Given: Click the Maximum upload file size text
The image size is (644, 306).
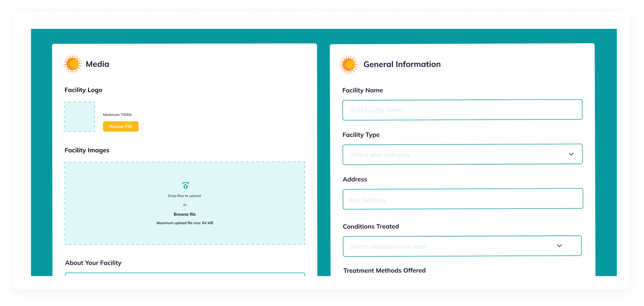Looking at the screenshot, I should coord(185,223).
